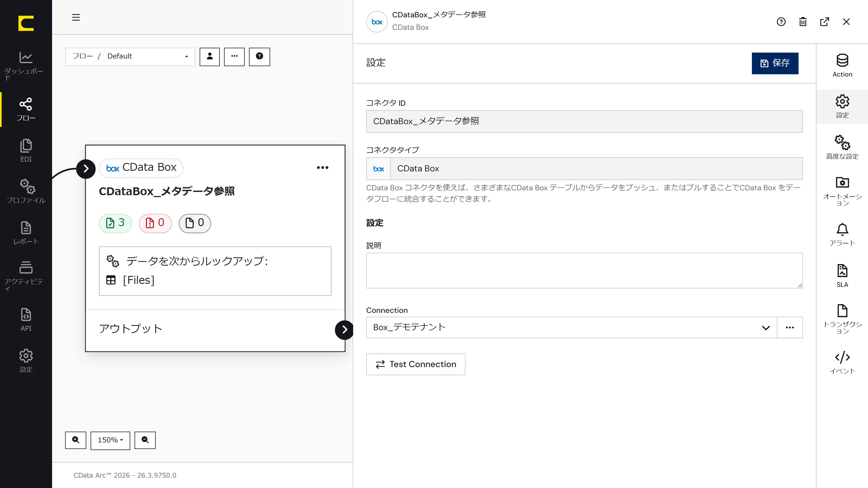868x488 pixels.
Task: Click the コネクタタイプ CData Box field
Action: (x=584, y=168)
